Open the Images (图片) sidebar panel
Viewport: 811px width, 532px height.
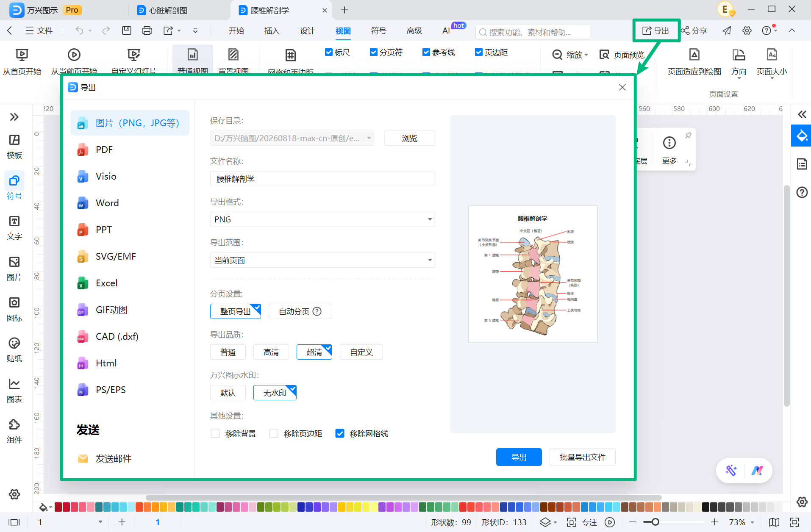pyautogui.click(x=14, y=269)
